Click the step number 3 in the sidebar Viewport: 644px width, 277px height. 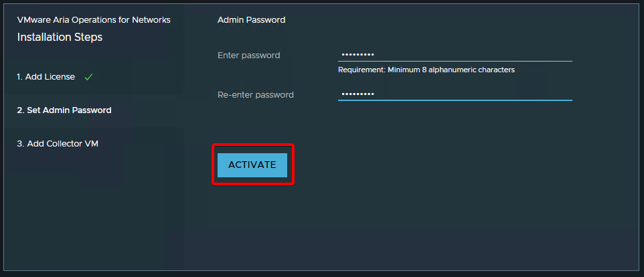(20, 143)
